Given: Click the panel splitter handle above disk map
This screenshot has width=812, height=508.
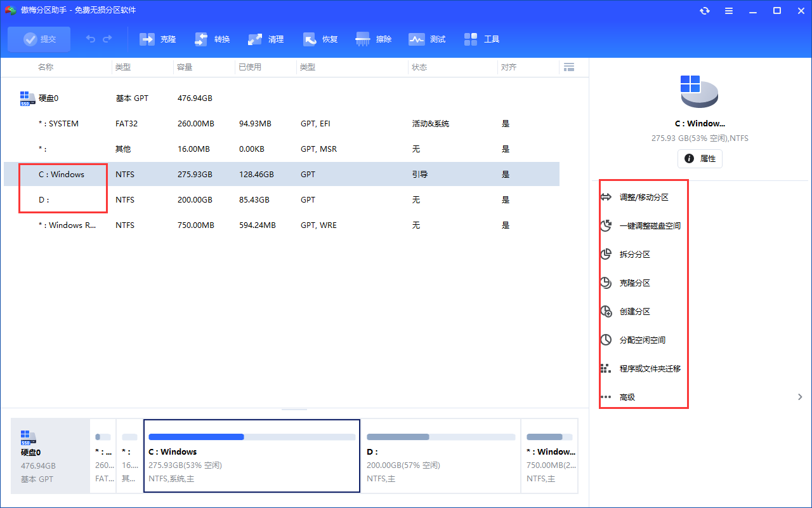Looking at the screenshot, I should click(x=294, y=410).
